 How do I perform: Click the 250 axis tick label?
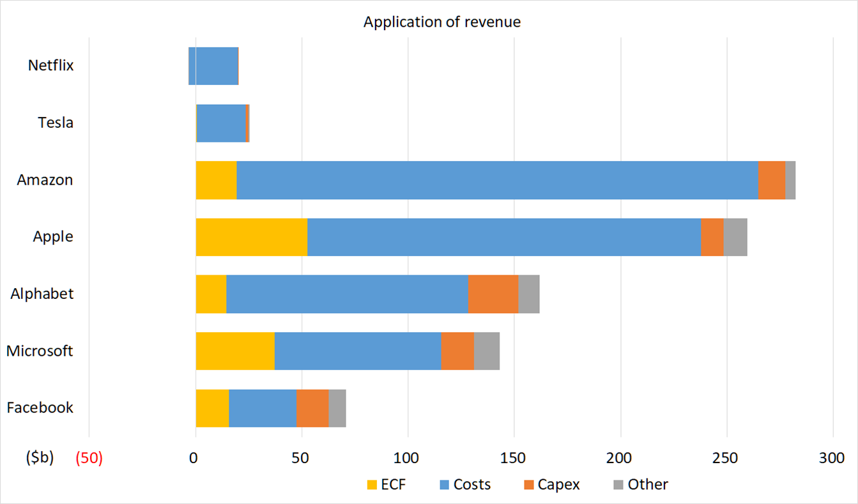tap(726, 459)
